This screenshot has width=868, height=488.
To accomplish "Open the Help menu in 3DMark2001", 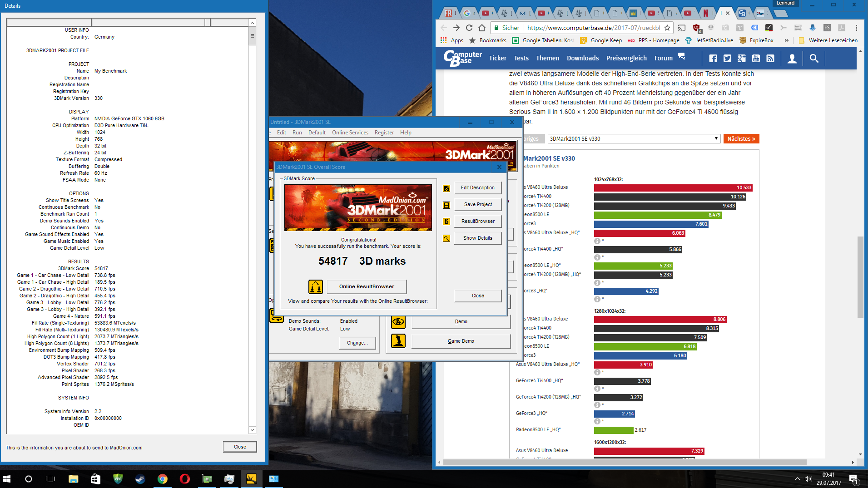I will pyautogui.click(x=406, y=133).
